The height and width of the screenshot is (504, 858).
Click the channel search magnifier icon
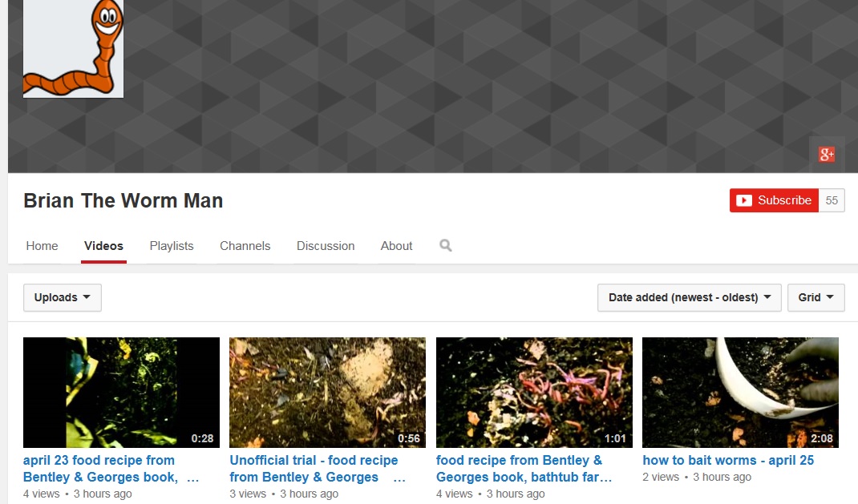(446, 246)
